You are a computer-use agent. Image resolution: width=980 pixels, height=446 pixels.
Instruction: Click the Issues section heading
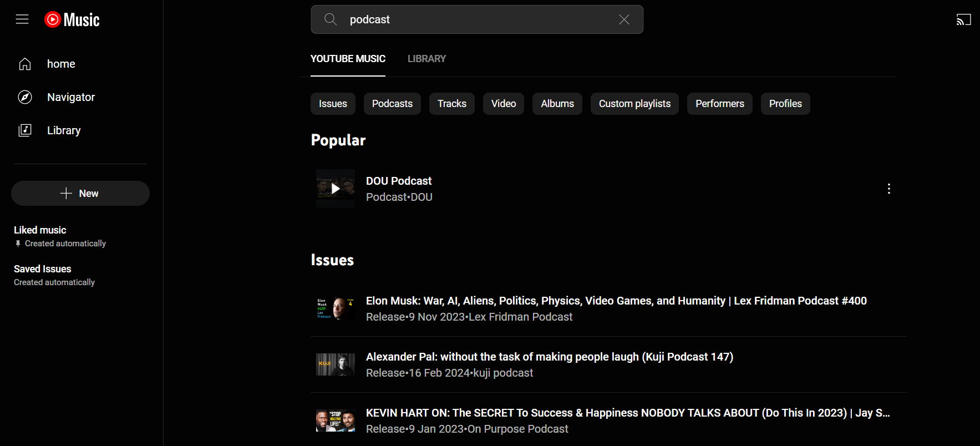332,260
